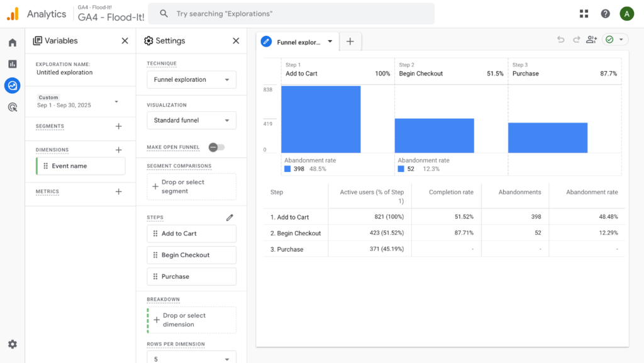Open the Home icon in left sidebar
The image size is (644, 363).
(12, 43)
